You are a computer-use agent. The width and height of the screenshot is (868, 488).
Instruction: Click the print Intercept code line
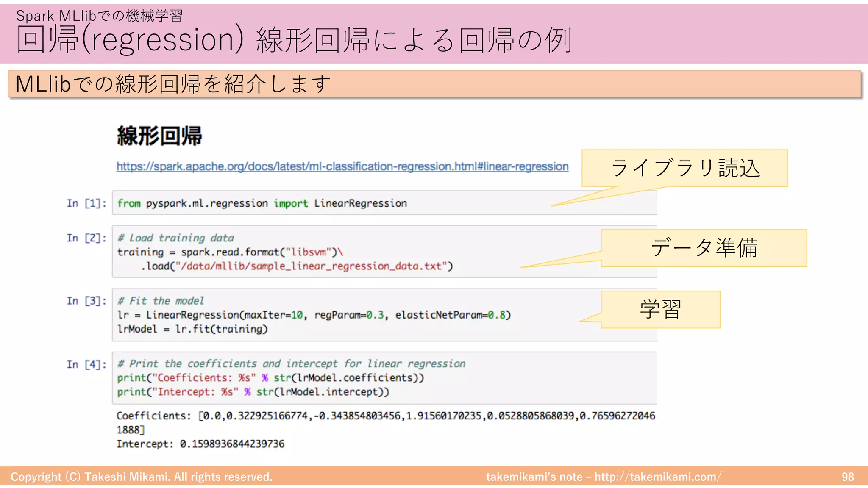[253, 392]
